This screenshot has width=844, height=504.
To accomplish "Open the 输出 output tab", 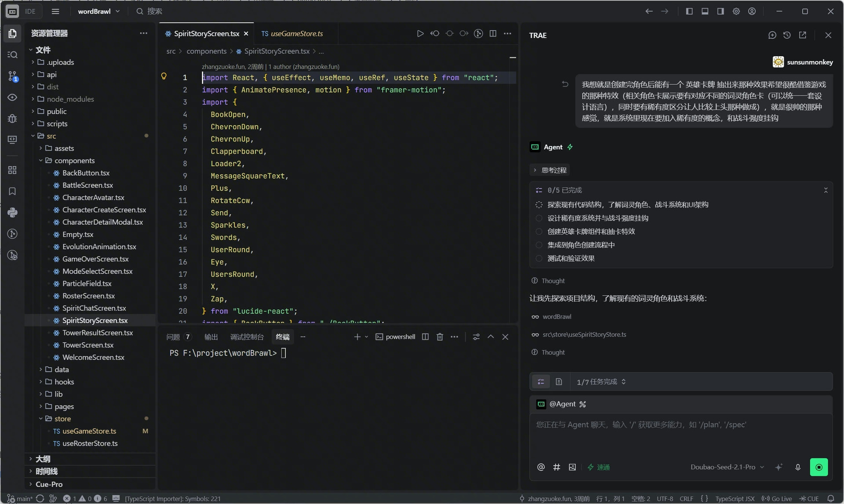I will [211, 337].
